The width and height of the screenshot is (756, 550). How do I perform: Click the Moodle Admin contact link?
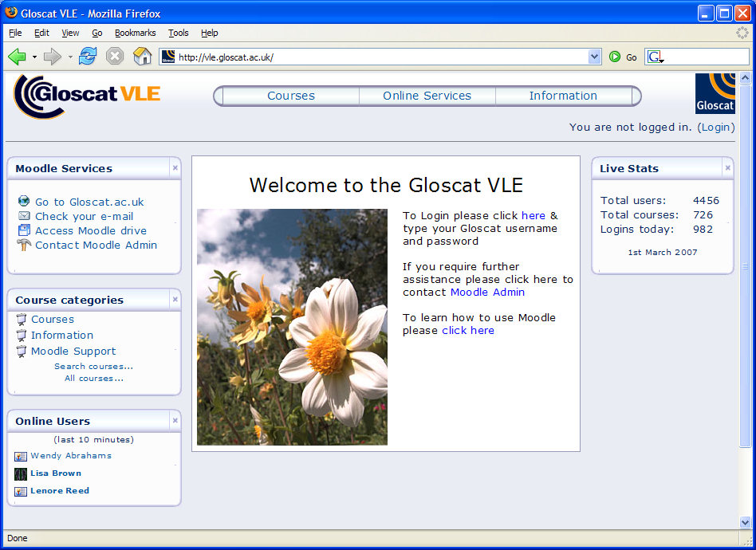point(487,292)
